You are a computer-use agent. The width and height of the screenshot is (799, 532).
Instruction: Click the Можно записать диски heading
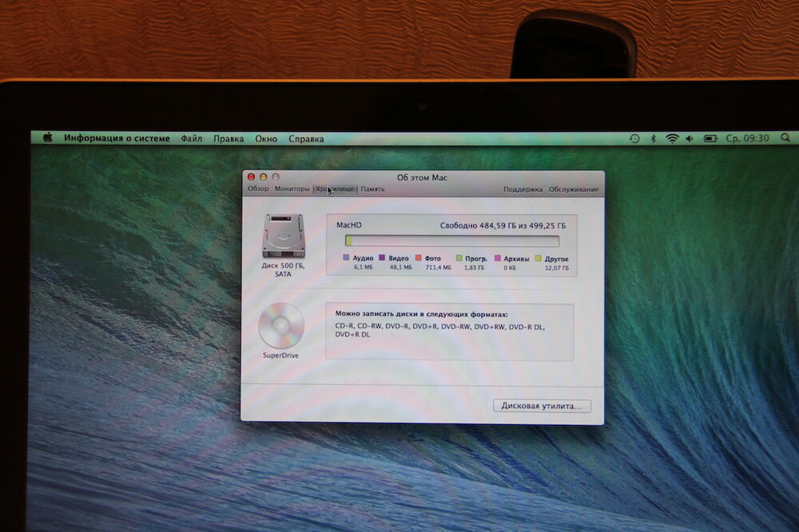pos(421,315)
